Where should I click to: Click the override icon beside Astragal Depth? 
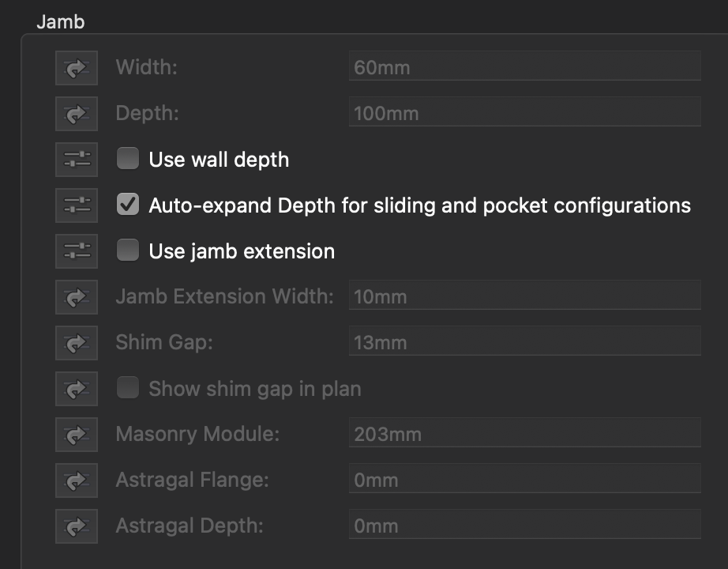[76, 526]
